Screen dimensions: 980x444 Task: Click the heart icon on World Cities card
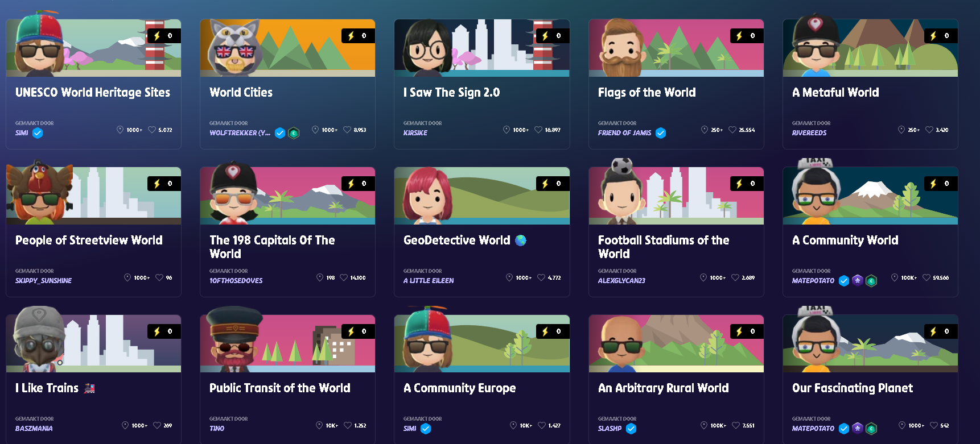point(347,130)
